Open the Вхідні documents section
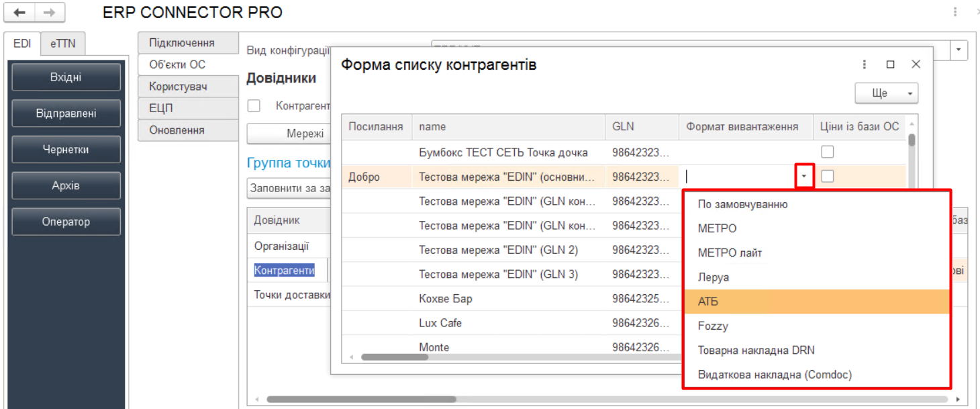The height and width of the screenshot is (409, 980). pyautogui.click(x=66, y=77)
